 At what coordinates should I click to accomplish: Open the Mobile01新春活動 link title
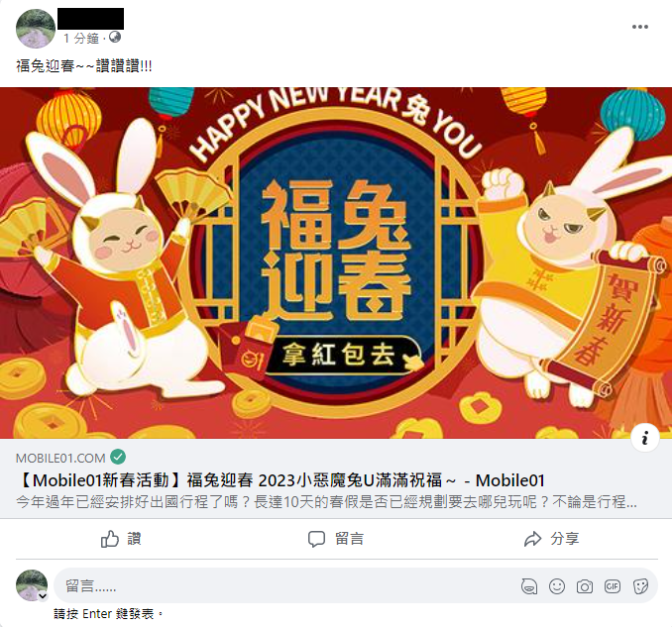[280, 480]
